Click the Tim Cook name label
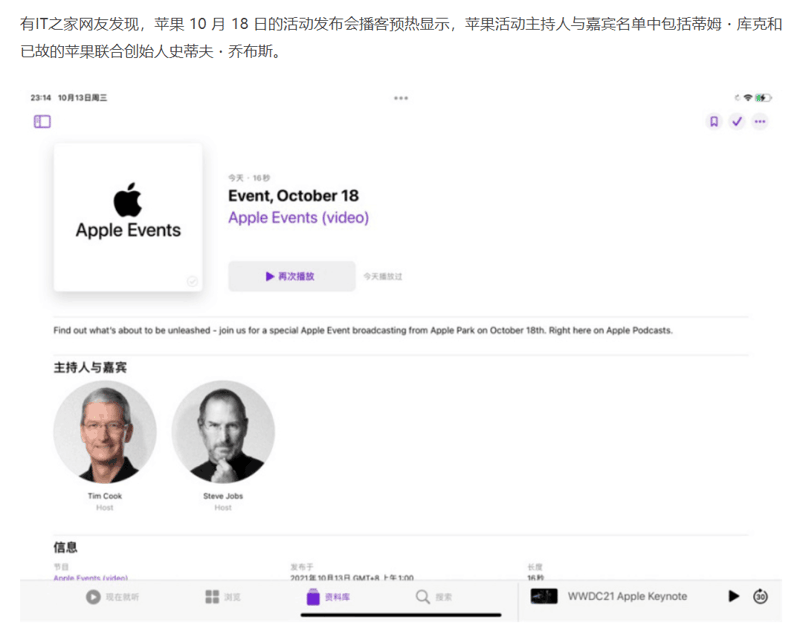Screen dimensions: 800x640 tap(105, 496)
